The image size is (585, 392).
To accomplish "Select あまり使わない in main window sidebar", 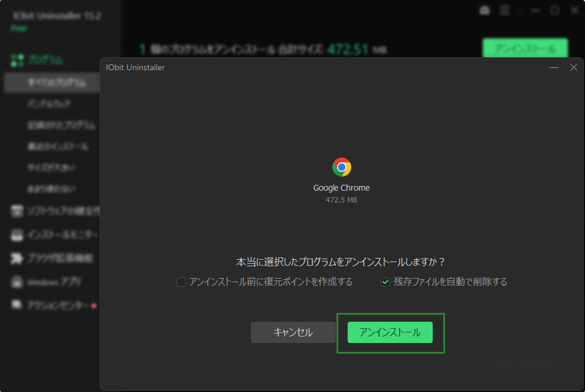I will 51,189.
